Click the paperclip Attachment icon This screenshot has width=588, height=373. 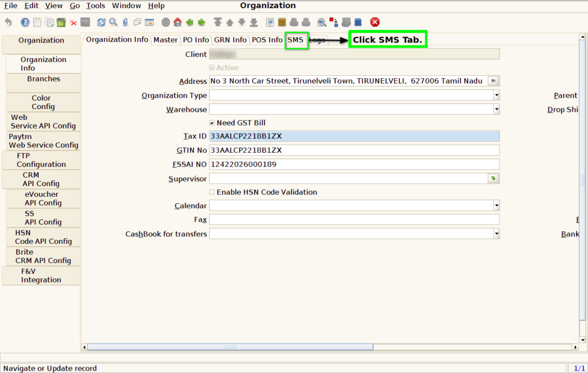click(x=125, y=22)
